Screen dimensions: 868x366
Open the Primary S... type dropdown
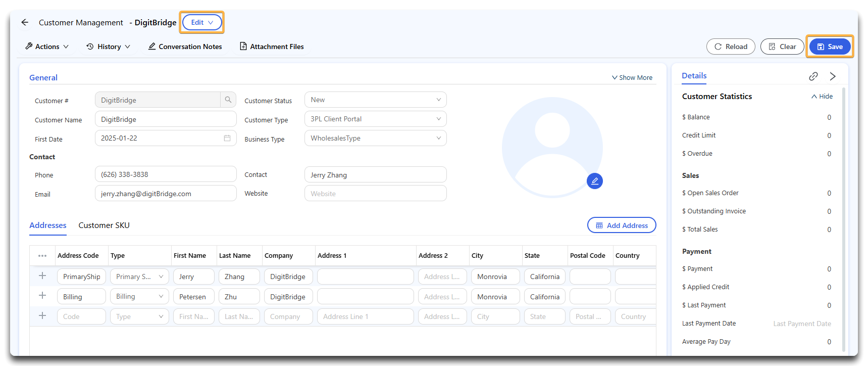click(139, 277)
